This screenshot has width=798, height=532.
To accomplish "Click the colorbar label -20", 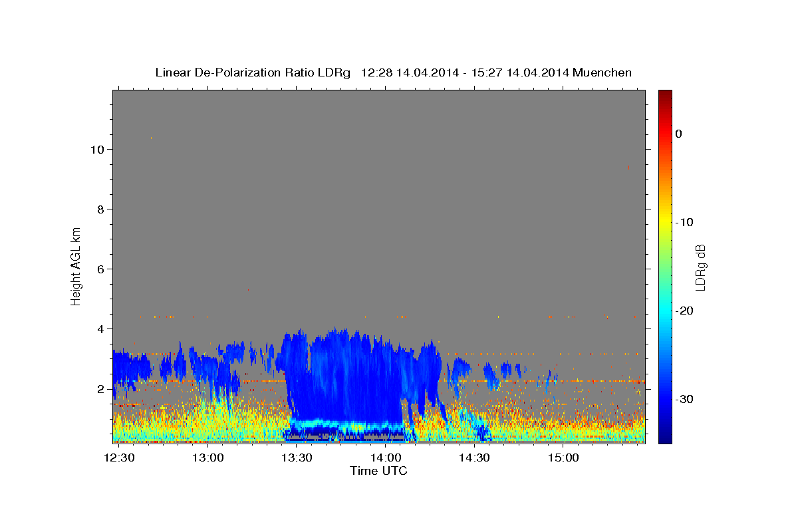I will [685, 311].
